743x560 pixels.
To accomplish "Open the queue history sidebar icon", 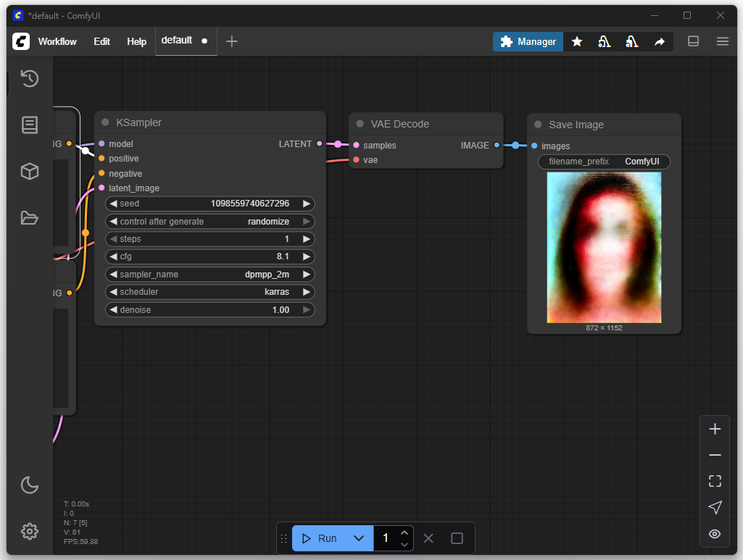I will [x=29, y=78].
